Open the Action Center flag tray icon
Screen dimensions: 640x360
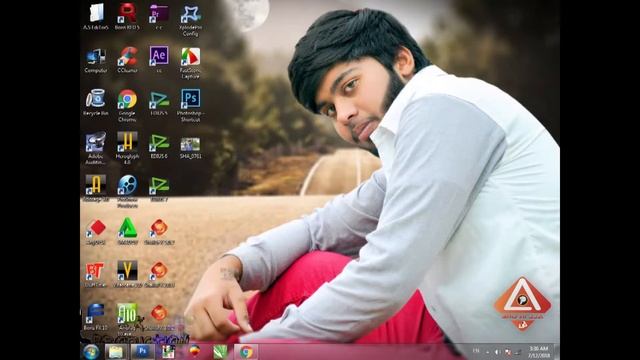(x=508, y=351)
